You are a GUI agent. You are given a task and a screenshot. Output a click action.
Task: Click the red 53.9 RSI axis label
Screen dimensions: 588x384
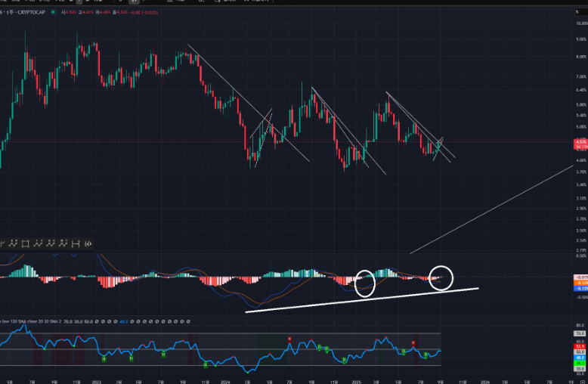580,346
